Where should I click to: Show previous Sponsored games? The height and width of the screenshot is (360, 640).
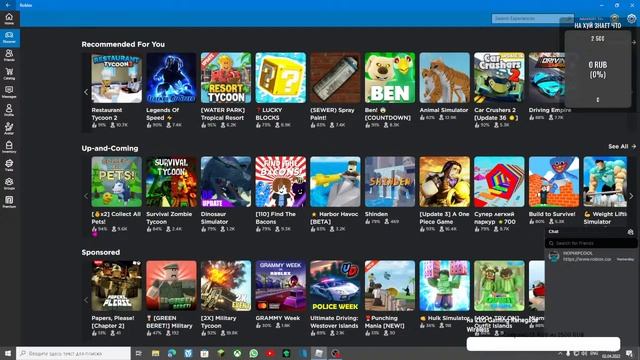[x=86, y=300]
